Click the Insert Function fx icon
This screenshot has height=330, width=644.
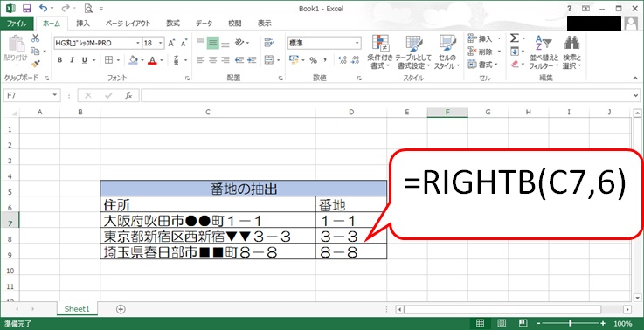(128, 95)
